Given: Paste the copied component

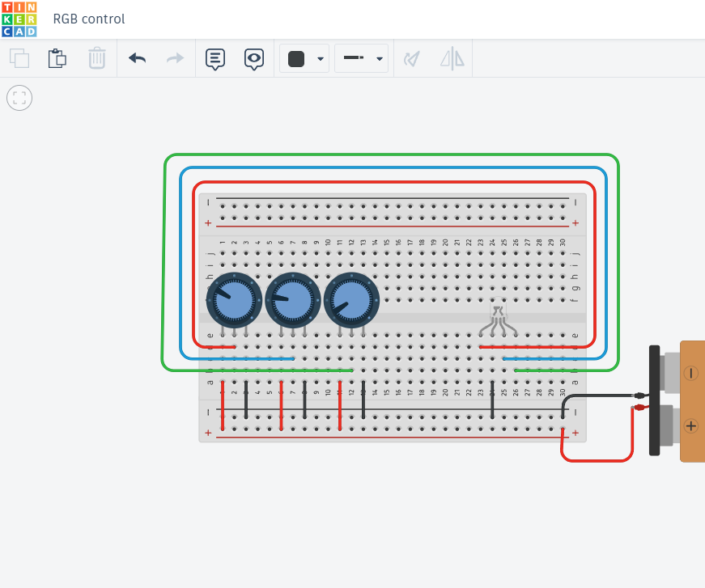Looking at the screenshot, I should pos(57,58).
